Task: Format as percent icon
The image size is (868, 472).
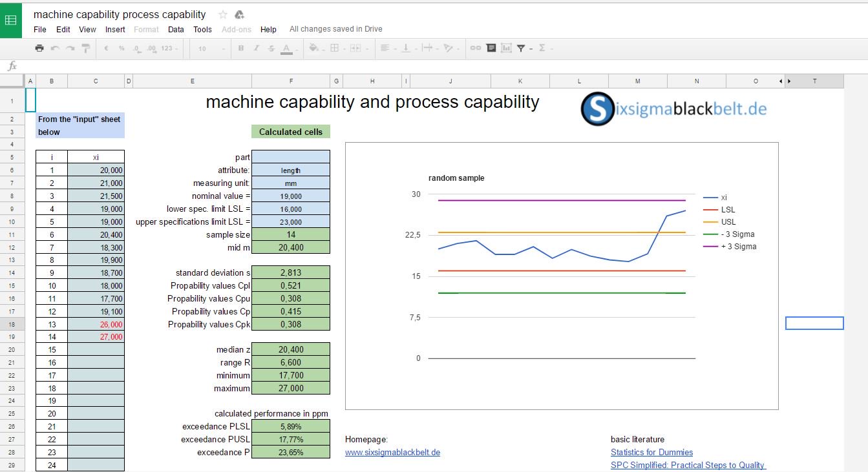Action: (x=122, y=48)
